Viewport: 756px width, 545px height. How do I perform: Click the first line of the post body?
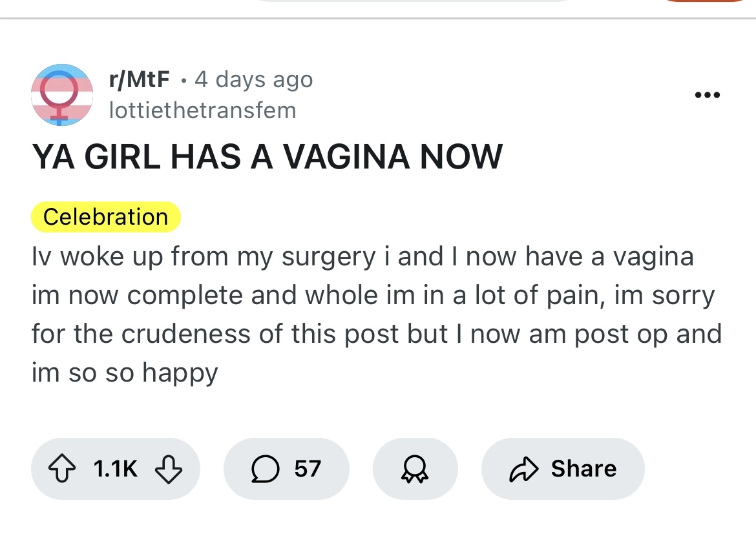[x=362, y=257]
